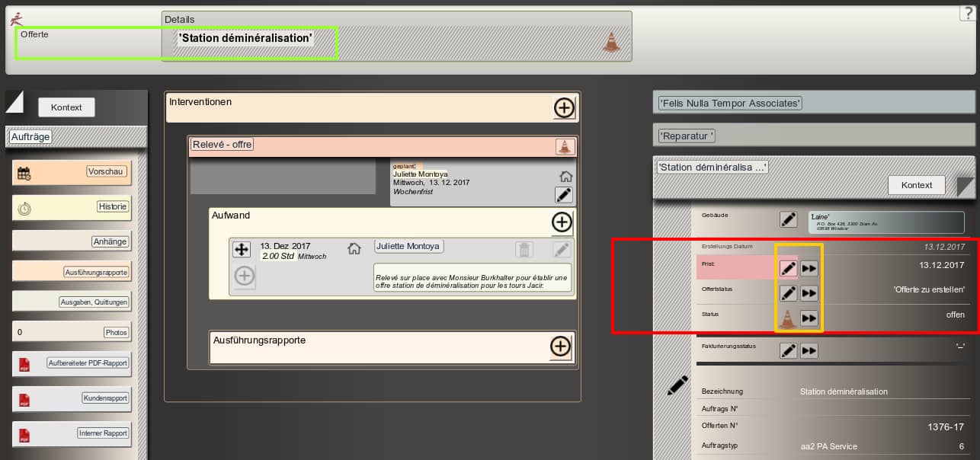
Task: Add new entry in Aufwand section
Action: (562, 222)
